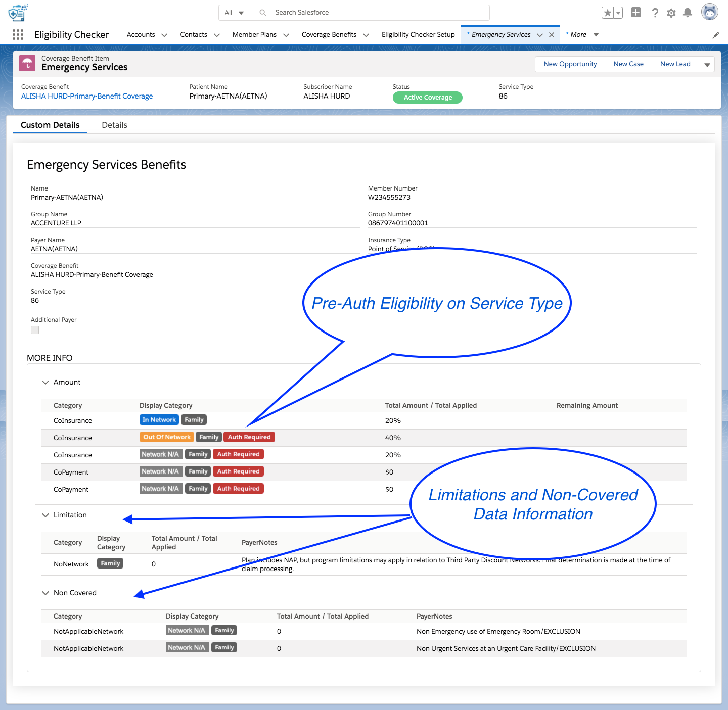Viewport: 728px width, 710px height.
Task: Open your user profile avatar
Action: [x=709, y=12]
